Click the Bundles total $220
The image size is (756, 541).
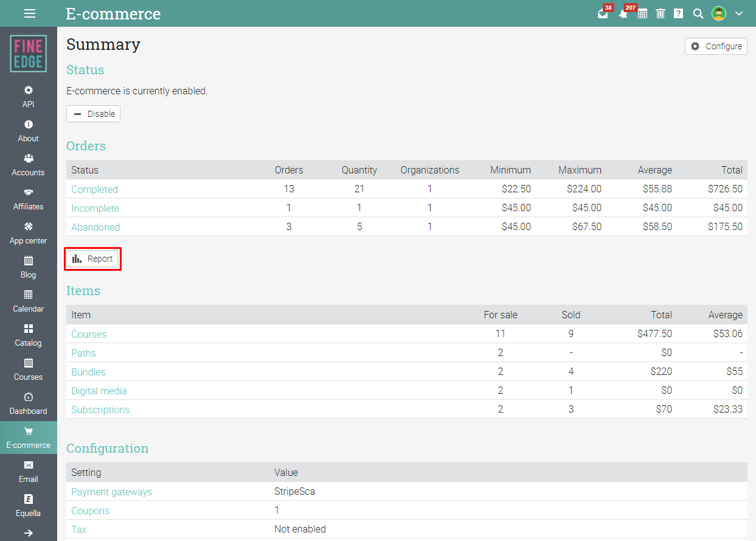661,372
